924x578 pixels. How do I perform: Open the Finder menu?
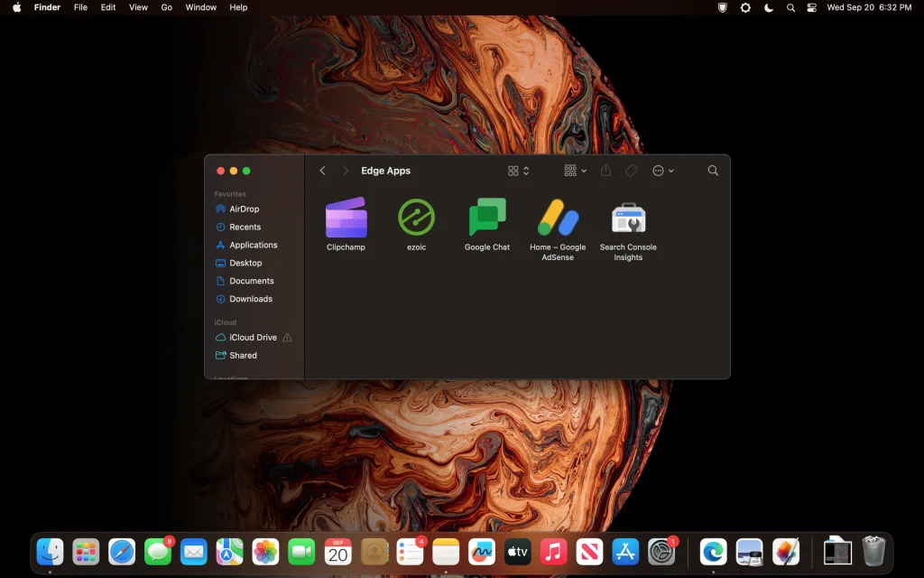coord(47,7)
